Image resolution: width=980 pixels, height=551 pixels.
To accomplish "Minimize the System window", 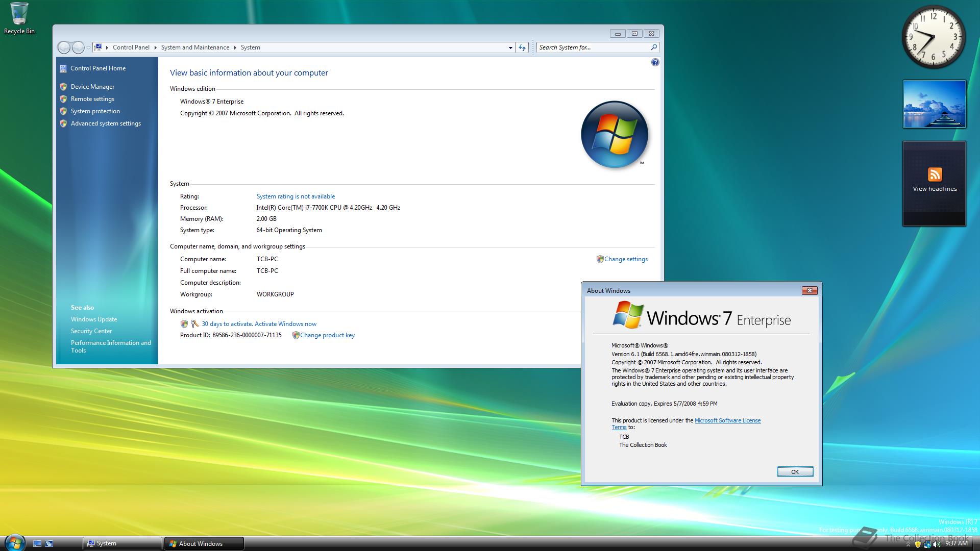I will point(618,34).
